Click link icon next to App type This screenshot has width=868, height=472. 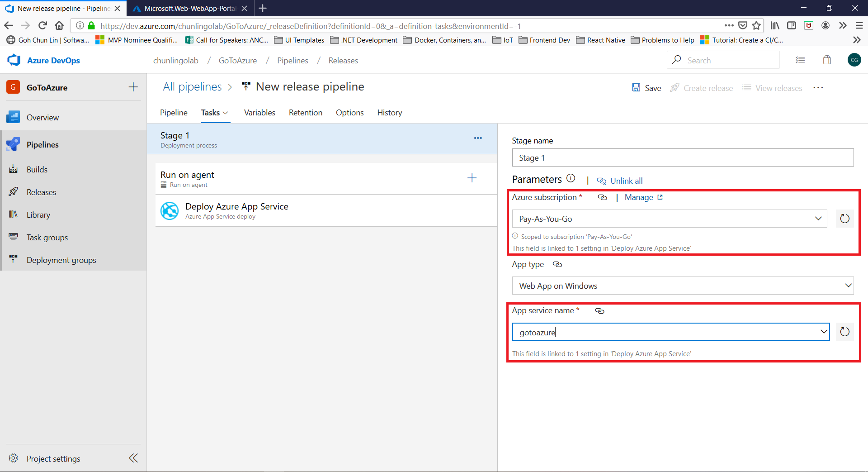coord(557,264)
